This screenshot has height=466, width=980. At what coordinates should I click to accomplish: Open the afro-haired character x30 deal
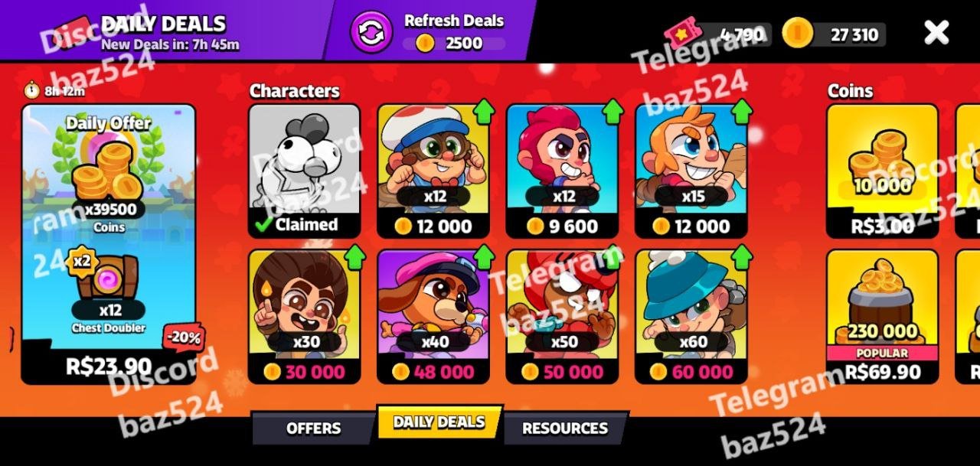305,317
